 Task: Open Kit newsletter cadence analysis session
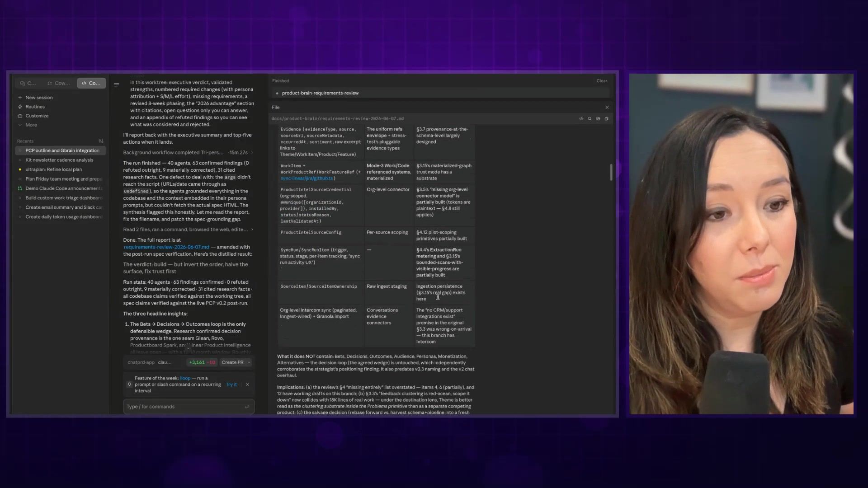click(x=61, y=160)
